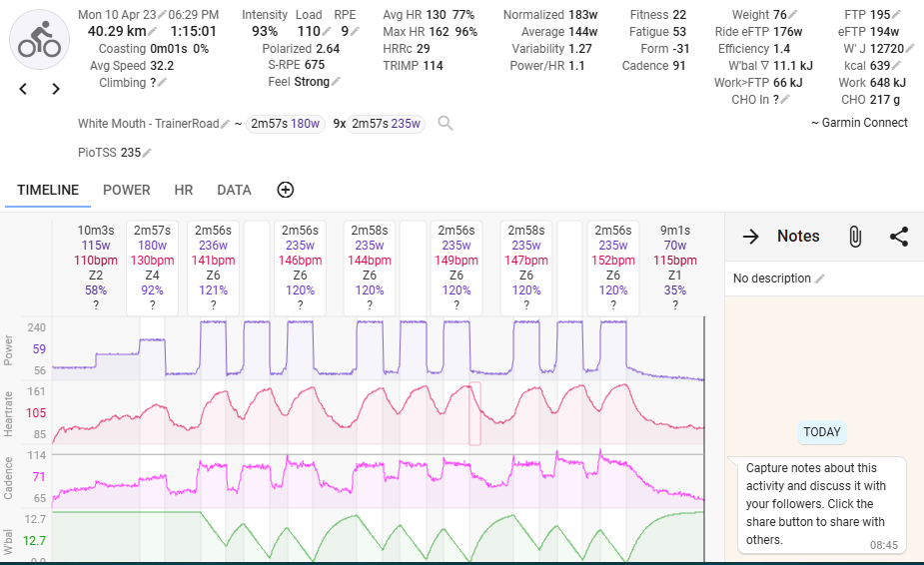This screenshot has height=565, width=924.
Task: Select the 235w 146bpm interval card
Action: [x=300, y=268]
